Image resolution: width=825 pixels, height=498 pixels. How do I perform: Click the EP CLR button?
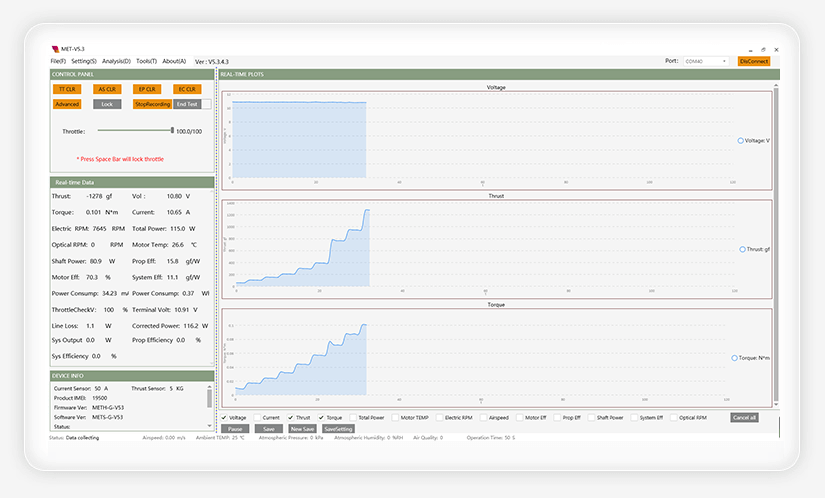[147, 89]
